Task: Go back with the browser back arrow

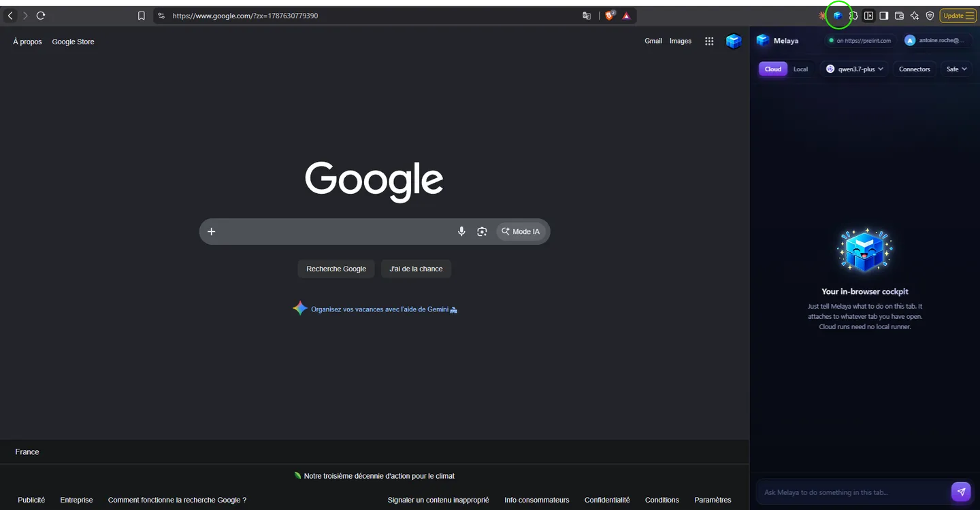Action: pos(10,16)
